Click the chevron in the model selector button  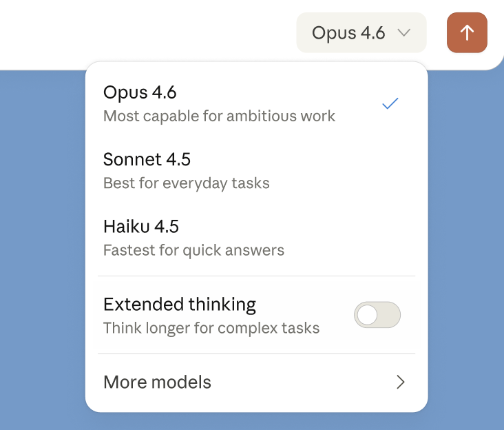405,32
